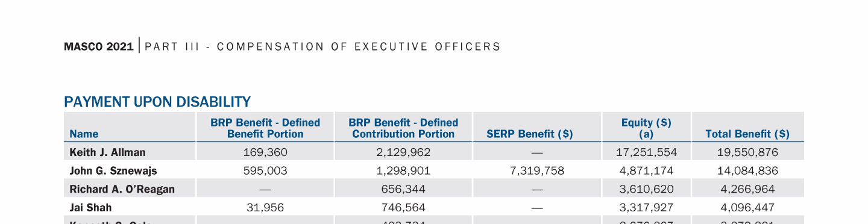
Task: Click the MASCO 2021 header text
Action: coord(99,46)
